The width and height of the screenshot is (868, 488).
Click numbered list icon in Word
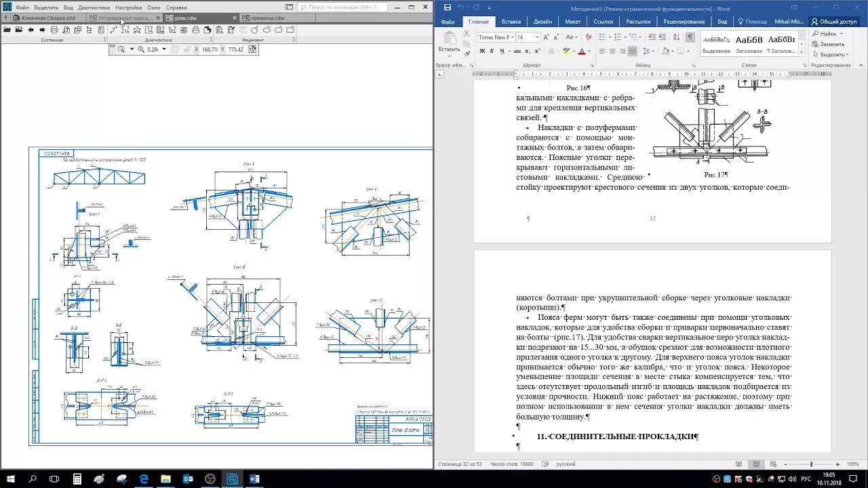(618, 37)
